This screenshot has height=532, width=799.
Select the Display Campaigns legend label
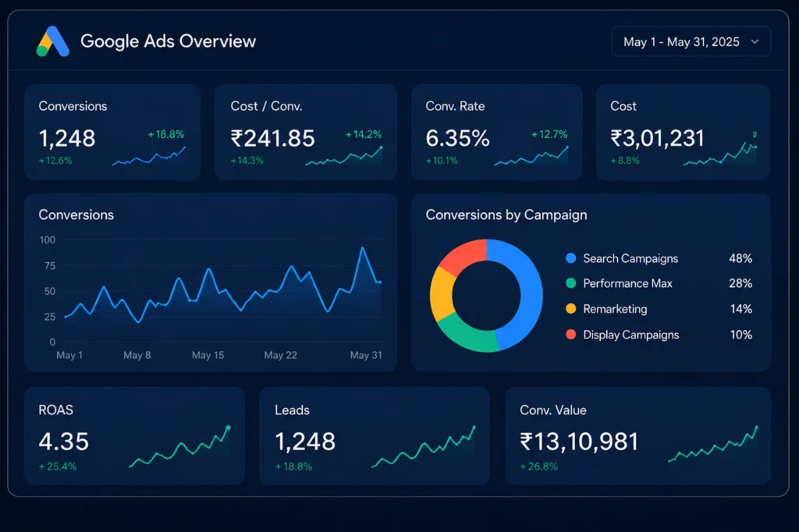pyautogui.click(x=630, y=335)
